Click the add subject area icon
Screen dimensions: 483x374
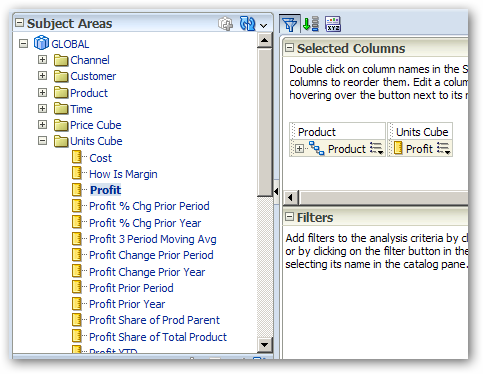[x=226, y=24]
